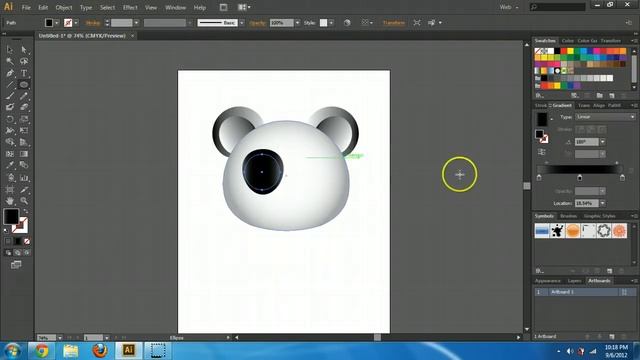Select the Pen tool
The image size is (640, 360).
(x=10, y=73)
